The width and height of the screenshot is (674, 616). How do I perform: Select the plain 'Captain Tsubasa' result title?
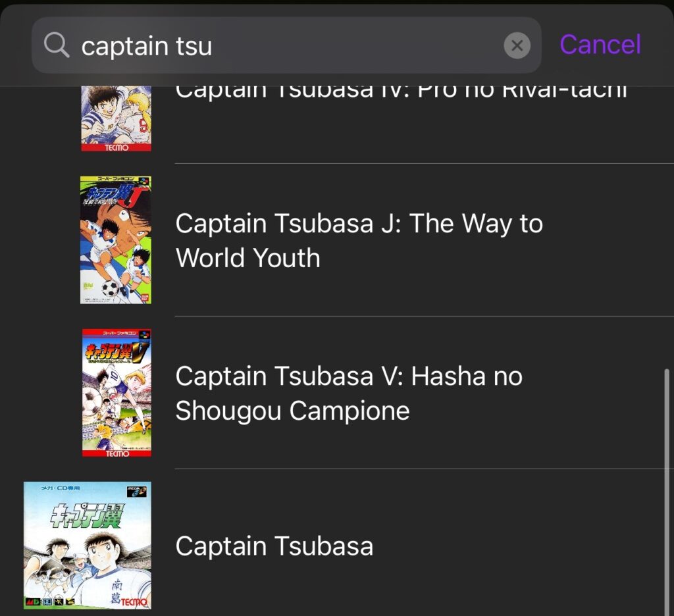click(x=274, y=546)
